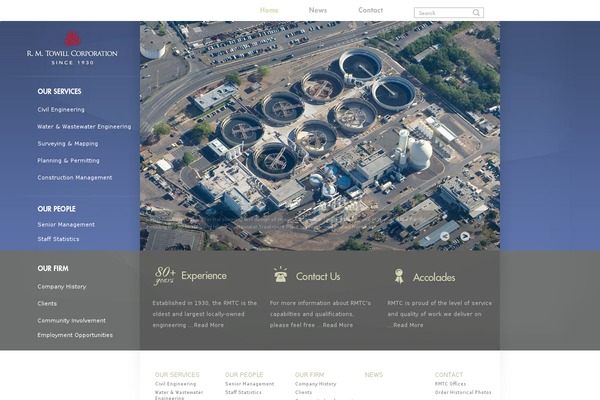Click the telephone Contact Us icon

tap(280, 275)
